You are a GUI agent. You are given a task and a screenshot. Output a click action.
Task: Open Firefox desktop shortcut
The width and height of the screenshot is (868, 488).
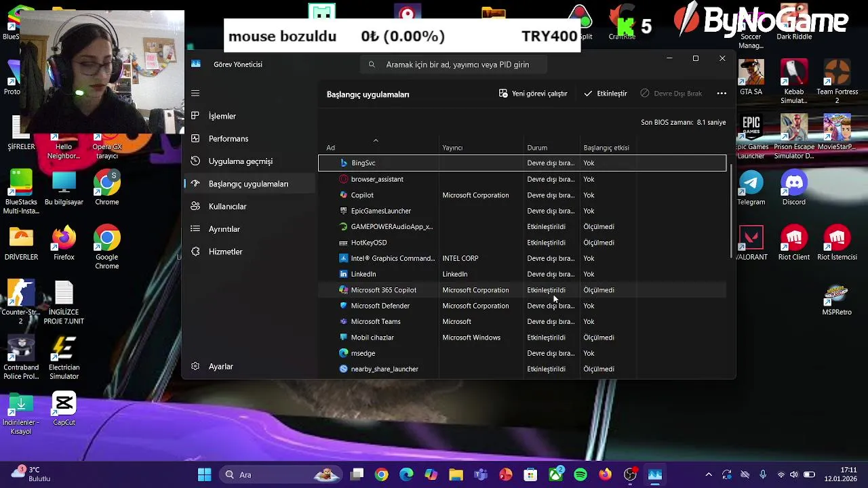coord(64,243)
